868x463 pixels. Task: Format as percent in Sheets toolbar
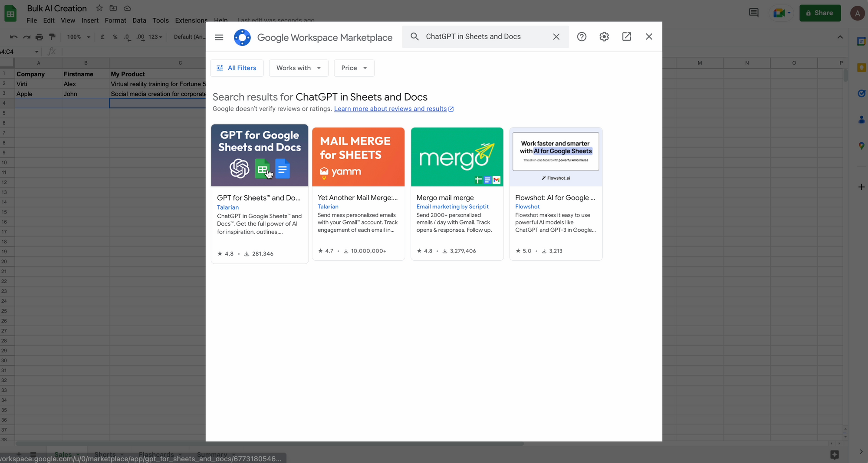pos(115,37)
